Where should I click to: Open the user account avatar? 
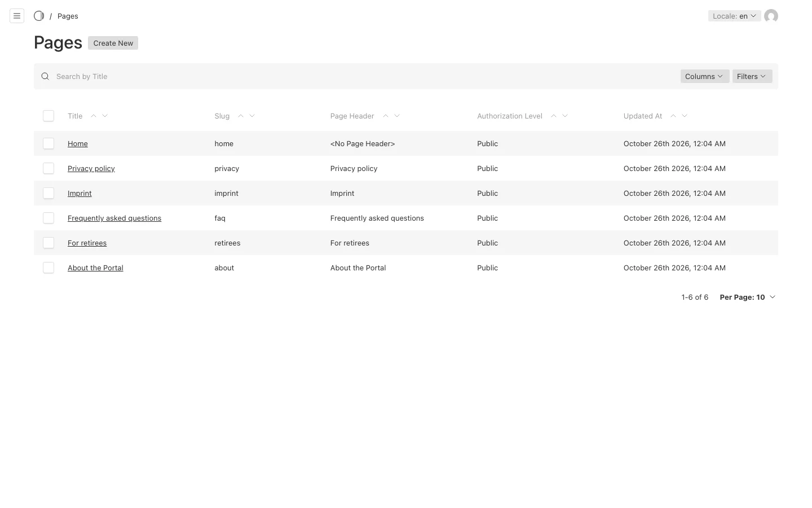771,16
